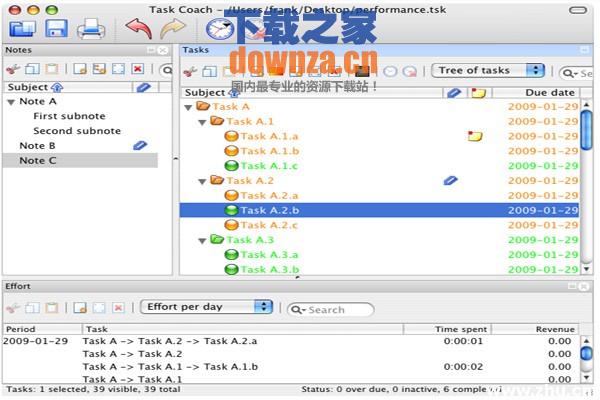The height and width of the screenshot is (400, 600).
Task: Open the Effort per day dropdown
Action: (206, 307)
